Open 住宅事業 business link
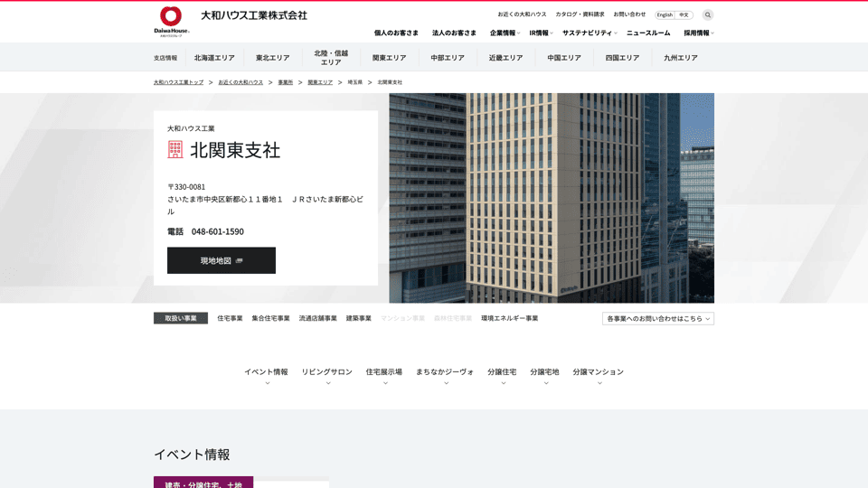Viewport: 868px width, 488px height. 230,318
